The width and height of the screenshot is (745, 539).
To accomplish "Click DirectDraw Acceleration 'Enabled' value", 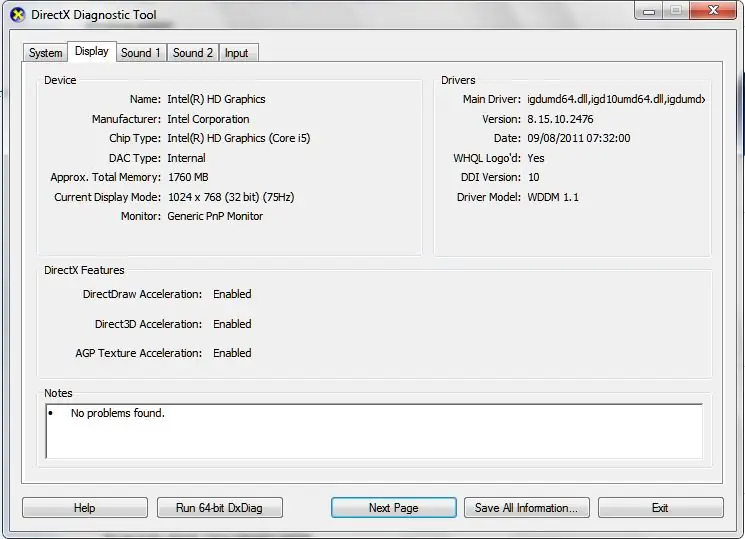I will tap(232, 294).
